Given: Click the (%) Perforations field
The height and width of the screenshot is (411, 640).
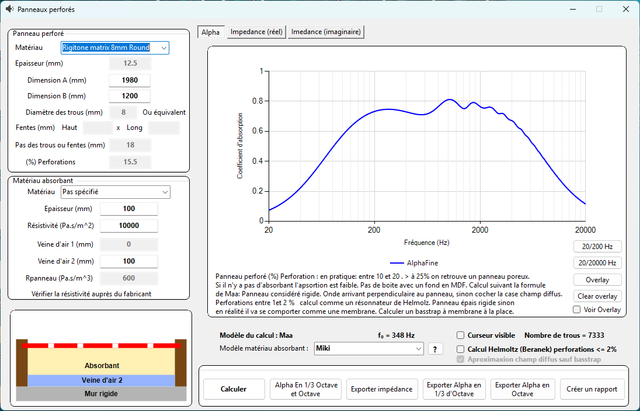Looking at the screenshot, I should [130, 162].
